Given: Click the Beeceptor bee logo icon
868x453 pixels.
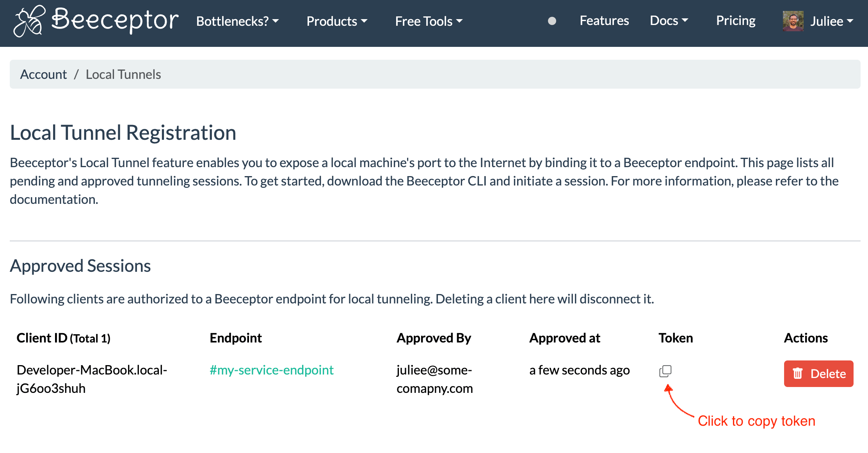Looking at the screenshot, I should click(x=29, y=21).
